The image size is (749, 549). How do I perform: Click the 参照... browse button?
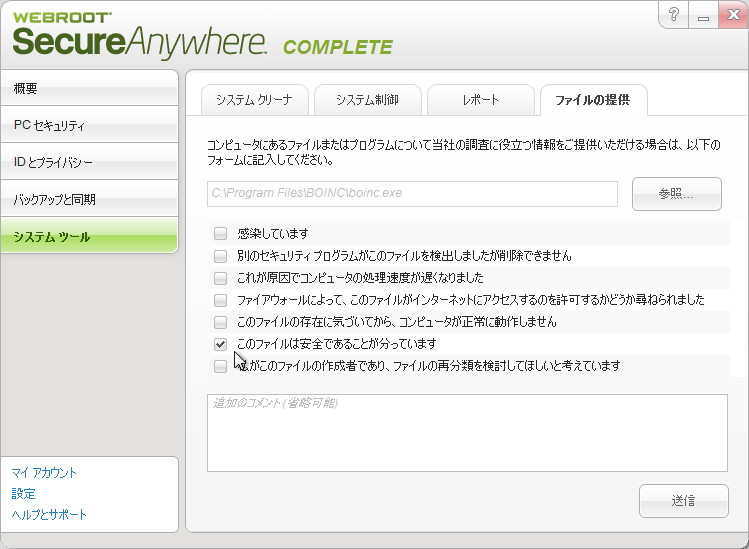pyautogui.click(x=676, y=194)
